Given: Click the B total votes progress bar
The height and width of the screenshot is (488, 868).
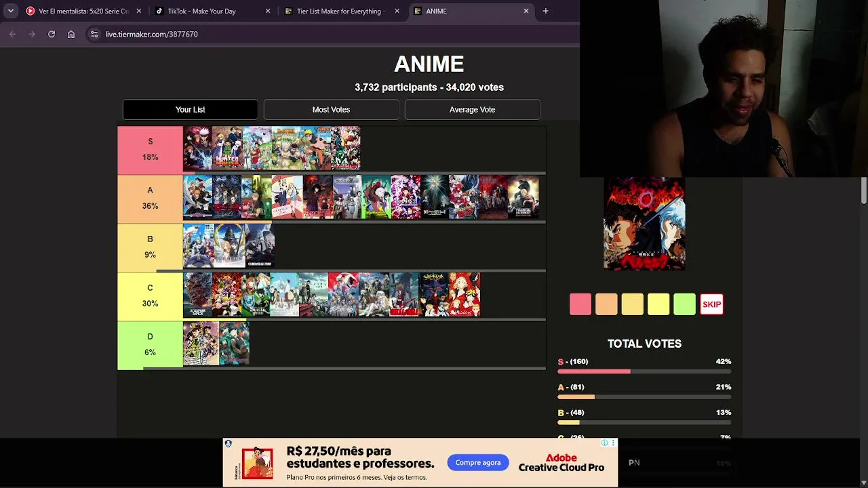Looking at the screenshot, I should pyautogui.click(x=644, y=422).
